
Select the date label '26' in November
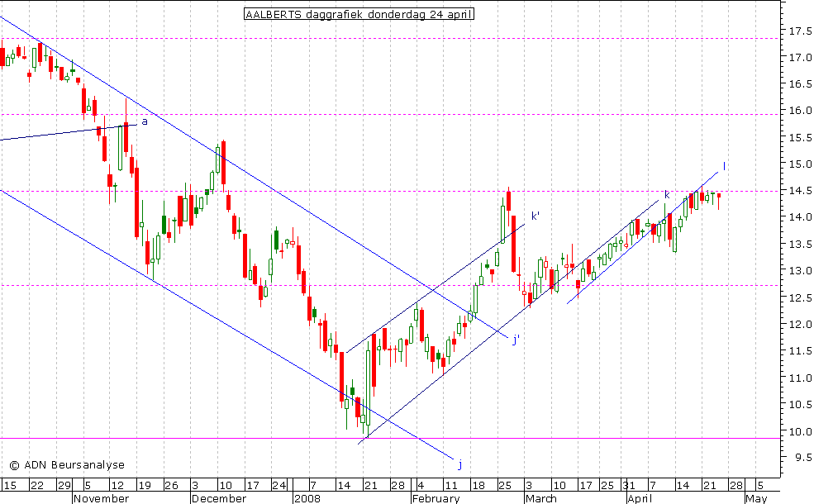click(171, 485)
